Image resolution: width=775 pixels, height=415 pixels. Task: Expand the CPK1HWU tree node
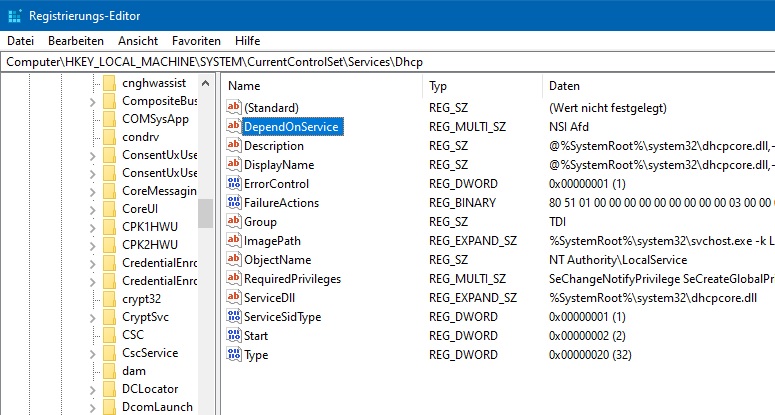click(x=93, y=228)
